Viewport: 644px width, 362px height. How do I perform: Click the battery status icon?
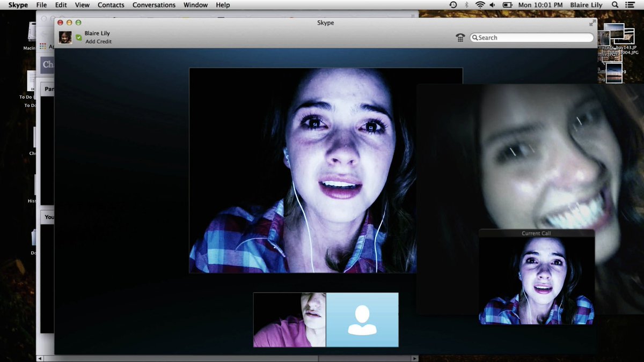(x=507, y=5)
